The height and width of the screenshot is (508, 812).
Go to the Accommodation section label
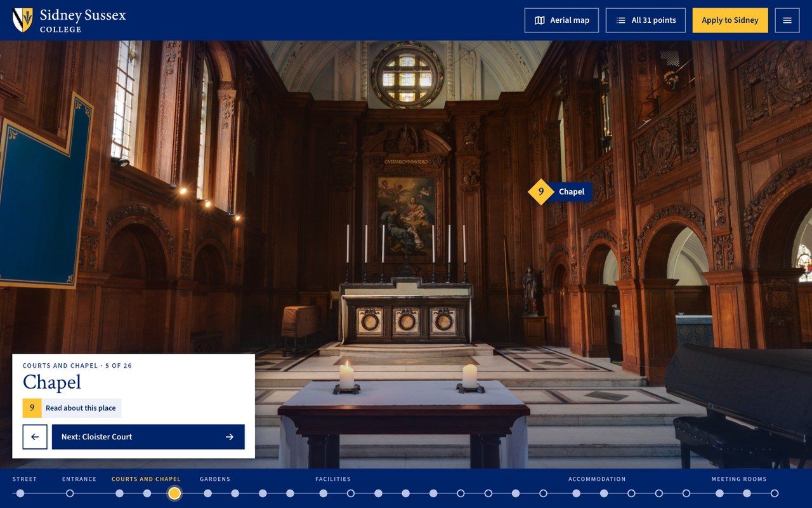click(x=597, y=479)
